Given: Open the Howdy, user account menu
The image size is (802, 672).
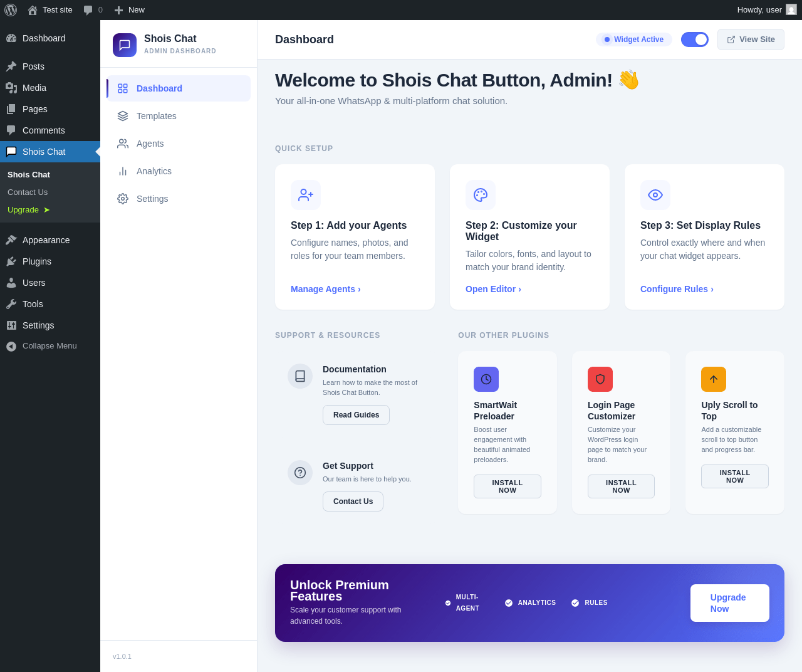Looking at the screenshot, I should click(x=767, y=10).
